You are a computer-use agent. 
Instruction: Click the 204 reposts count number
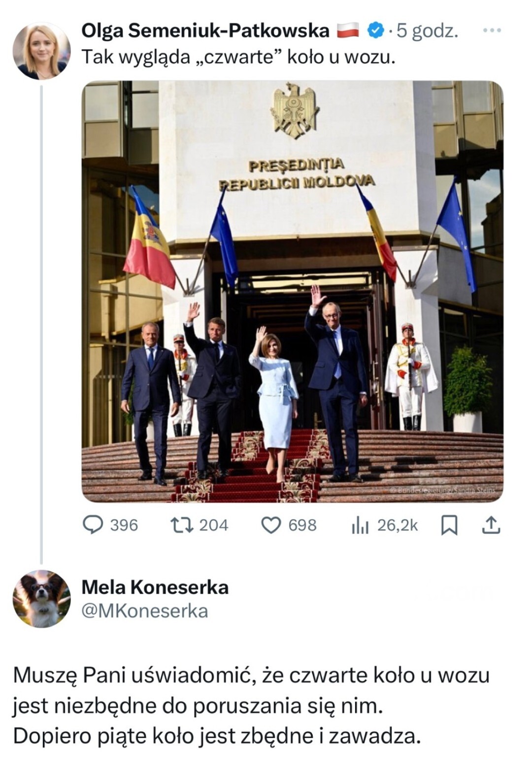coord(213,525)
